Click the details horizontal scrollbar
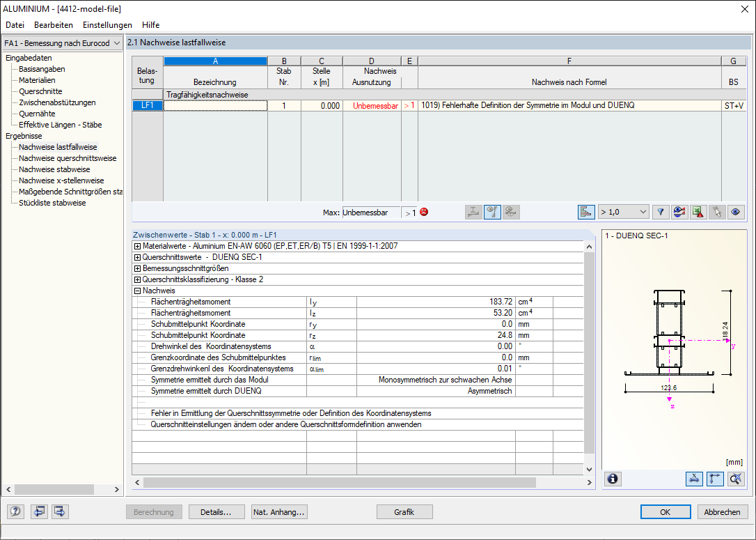756x540 pixels. click(340, 482)
